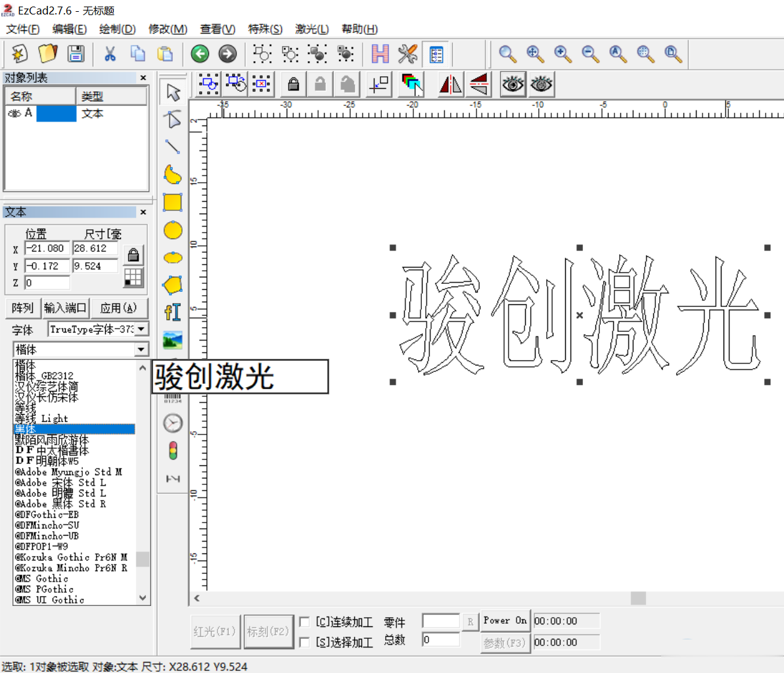Select the text drawing tool
Image resolution: width=784 pixels, height=673 pixels.
tap(173, 312)
